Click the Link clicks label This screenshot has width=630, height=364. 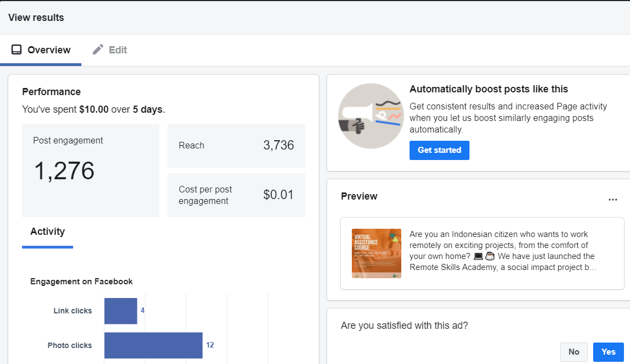(x=73, y=311)
